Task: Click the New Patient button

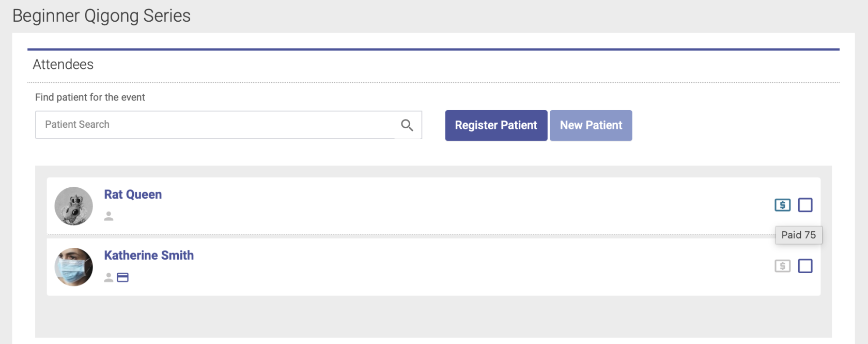Action: pos(591,125)
